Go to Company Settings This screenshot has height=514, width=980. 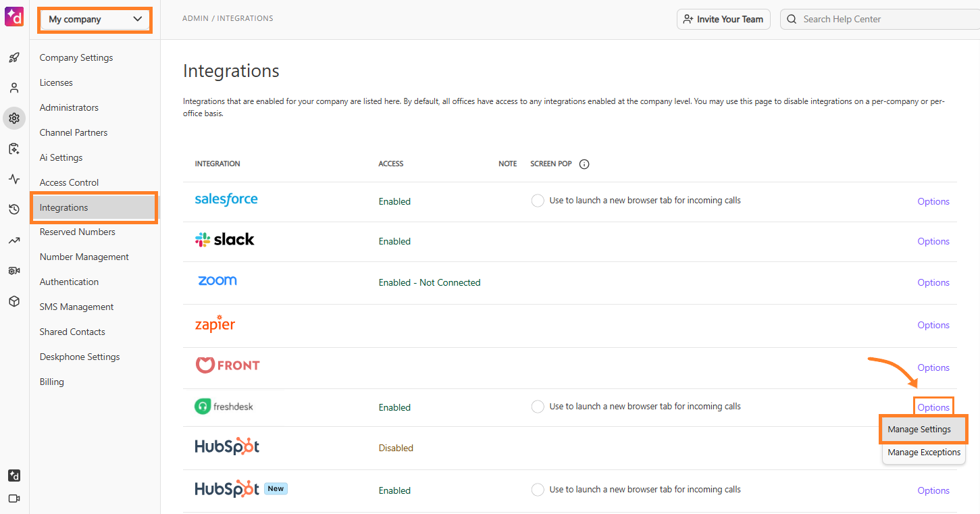(x=76, y=57)
